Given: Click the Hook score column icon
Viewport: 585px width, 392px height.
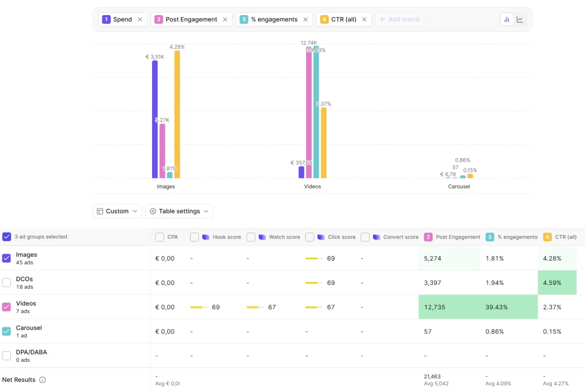Looking at the screenshot, I should click(x=206, y=237).
